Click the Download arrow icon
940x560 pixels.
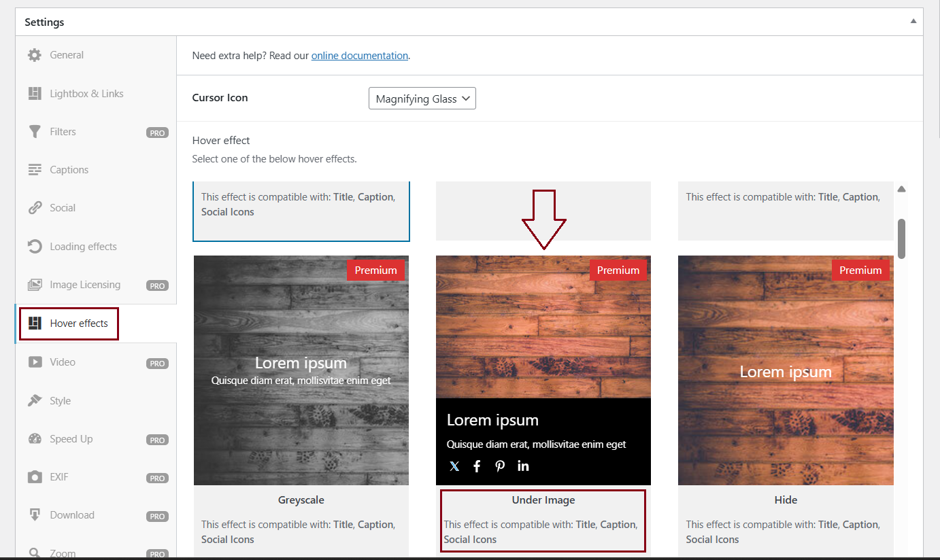click(x=35, y=515)
